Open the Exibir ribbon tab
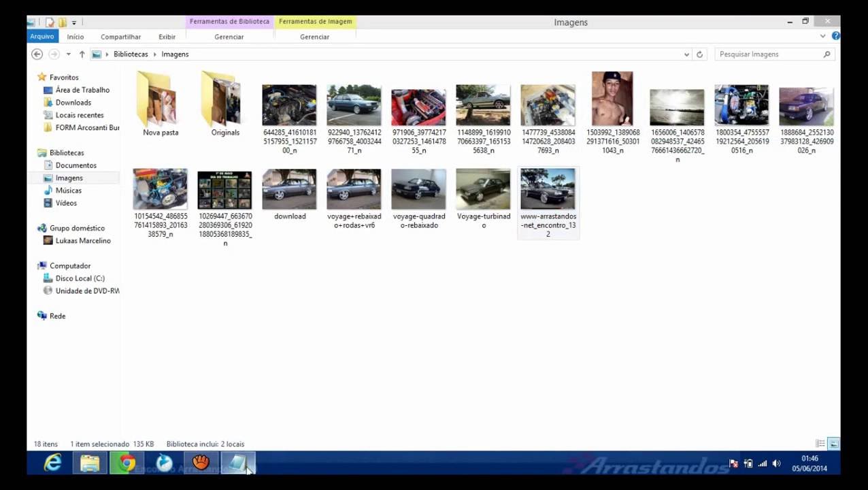Screen dimensions: 868x490 tap(167, 37)
